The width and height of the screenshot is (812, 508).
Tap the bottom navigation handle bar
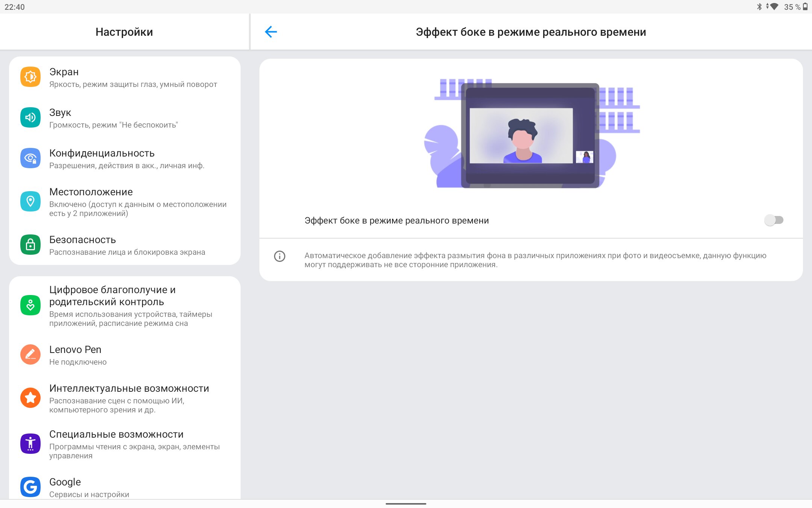[406, 503]
